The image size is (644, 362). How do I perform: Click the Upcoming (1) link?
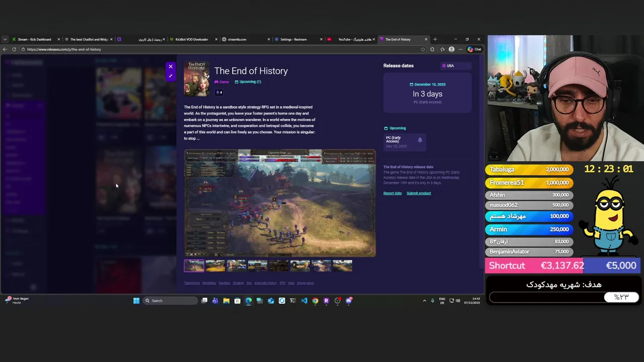pyautogui.click(x=248, y=82)
